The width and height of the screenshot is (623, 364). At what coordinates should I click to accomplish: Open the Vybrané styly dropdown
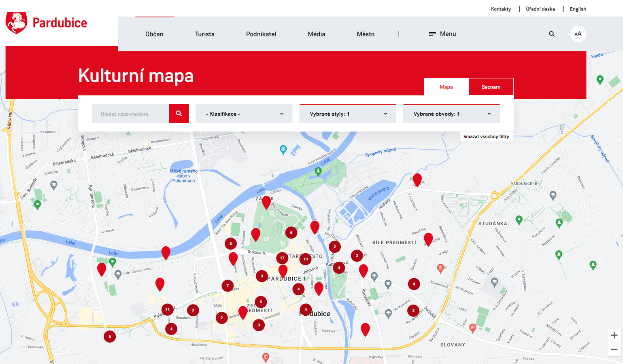[348, 114]
